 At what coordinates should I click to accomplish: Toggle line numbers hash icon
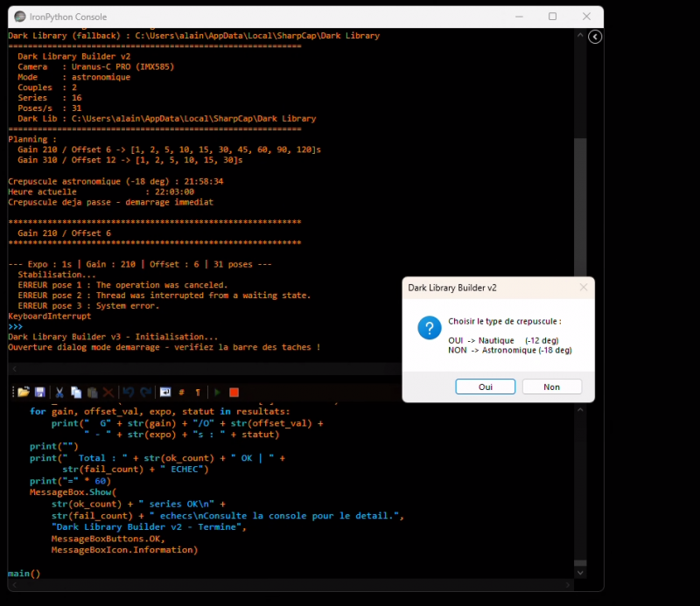coord(182,393)
